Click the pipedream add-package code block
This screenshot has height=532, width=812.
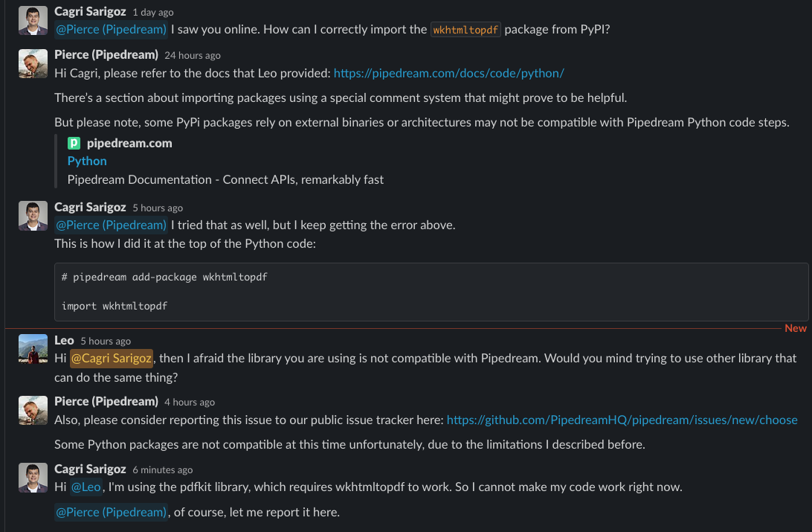[431, 292]
